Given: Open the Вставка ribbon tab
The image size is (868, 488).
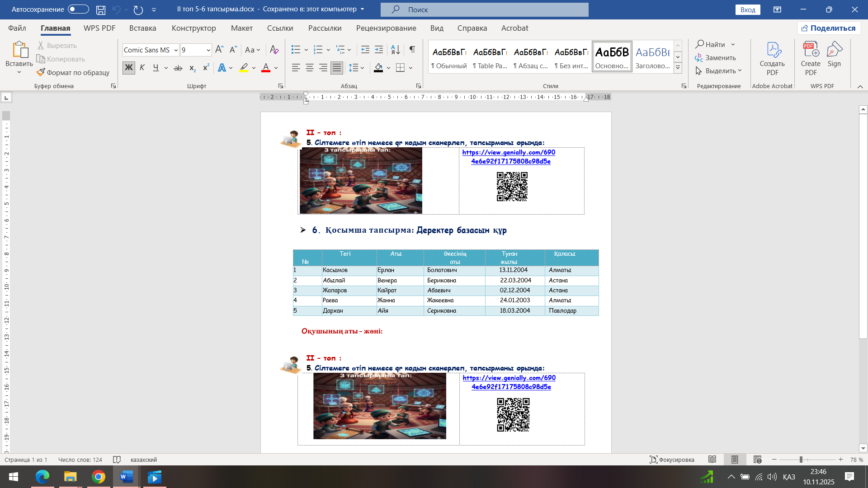Looking at the screenshot, I should [x=142, y=28].
